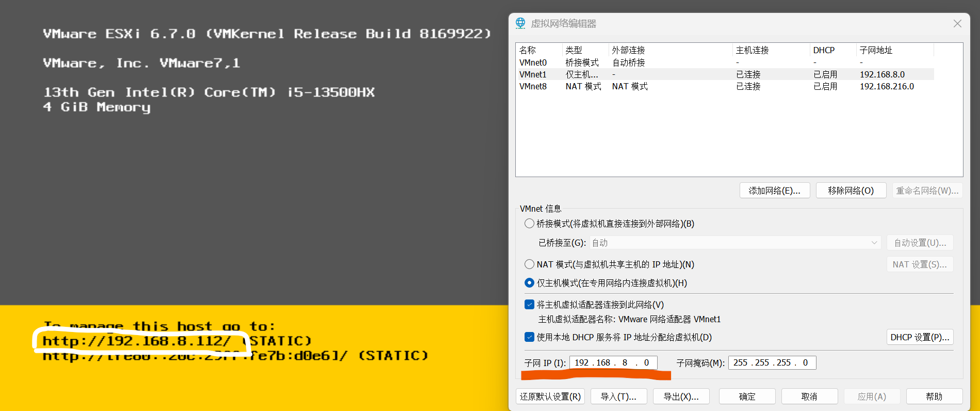Image resolution: width=980 pixels, height=411 pixels.
Task: Select the 仅主机模式 radio button
Action: (529, 283)
